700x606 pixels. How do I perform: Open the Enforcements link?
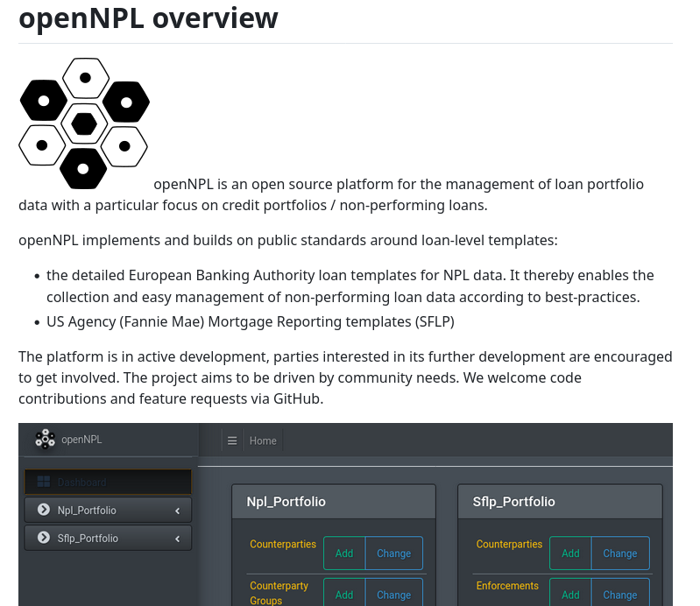pos(507,586)
